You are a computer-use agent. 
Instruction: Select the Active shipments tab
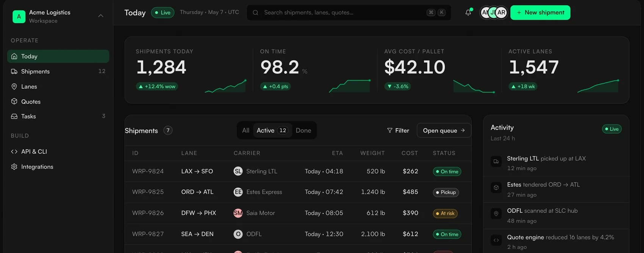click(272, 130)
